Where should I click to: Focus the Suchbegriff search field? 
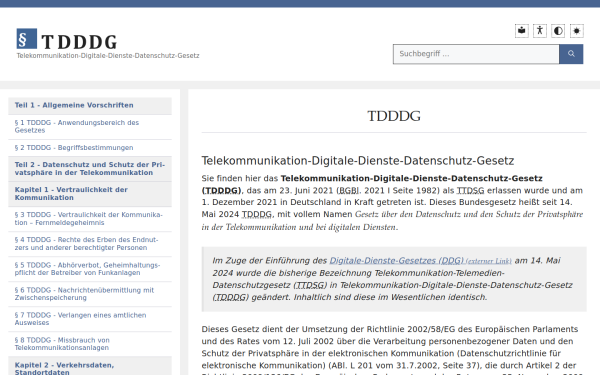click(476, 54)
